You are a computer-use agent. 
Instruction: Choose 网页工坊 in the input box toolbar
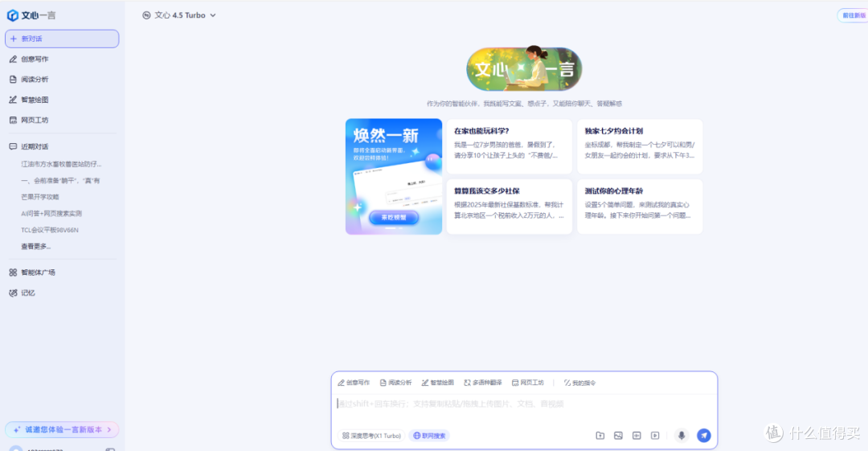click(x=527, y=383)
